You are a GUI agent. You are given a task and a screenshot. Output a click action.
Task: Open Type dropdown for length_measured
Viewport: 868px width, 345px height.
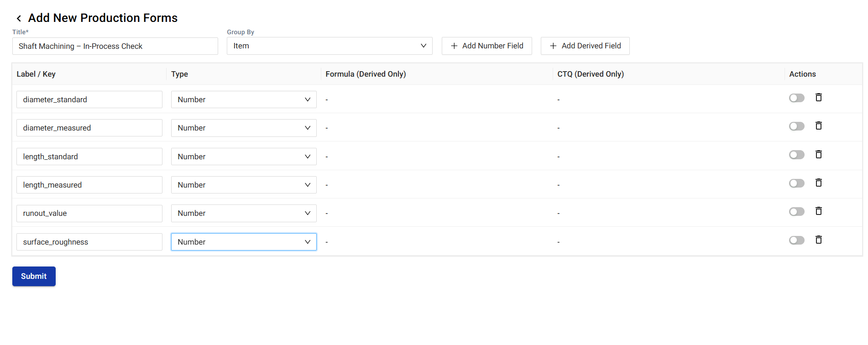(x=243, y=185)
